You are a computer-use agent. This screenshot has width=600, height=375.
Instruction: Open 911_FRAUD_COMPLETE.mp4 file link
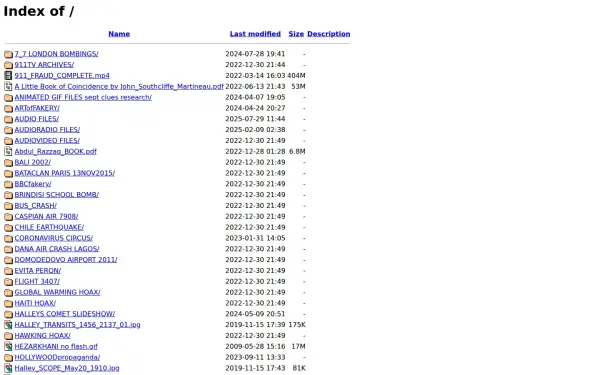[62, 76]
